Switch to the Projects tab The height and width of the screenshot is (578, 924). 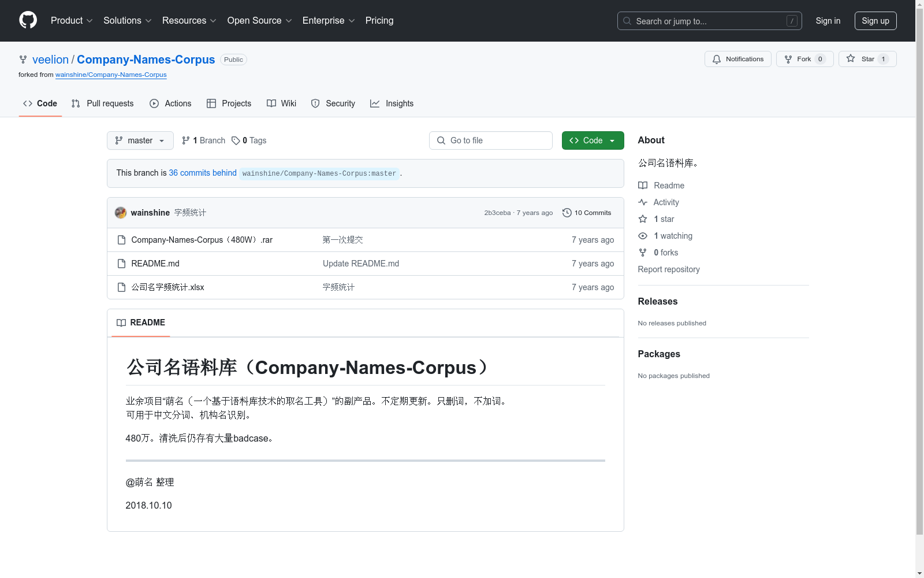229,103
